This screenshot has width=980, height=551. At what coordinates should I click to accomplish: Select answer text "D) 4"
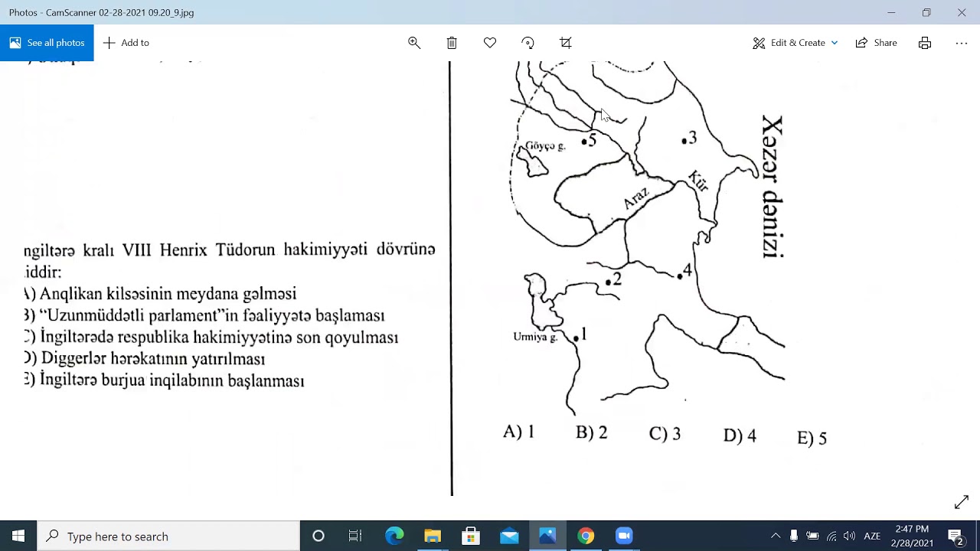click(x=740, y=435)
